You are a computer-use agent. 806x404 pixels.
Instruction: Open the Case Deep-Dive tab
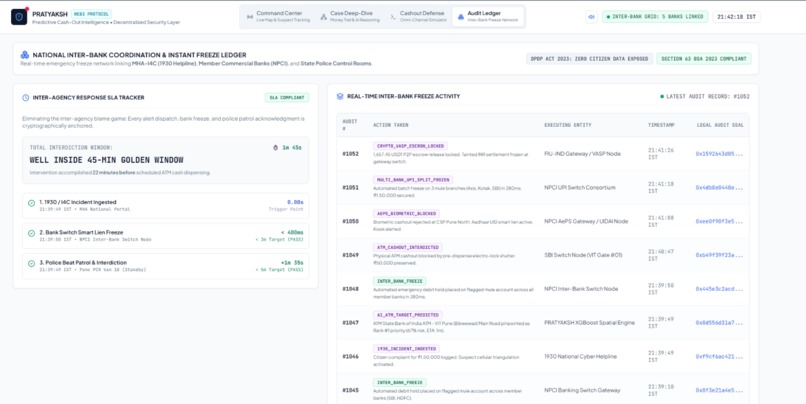[350, 16]
